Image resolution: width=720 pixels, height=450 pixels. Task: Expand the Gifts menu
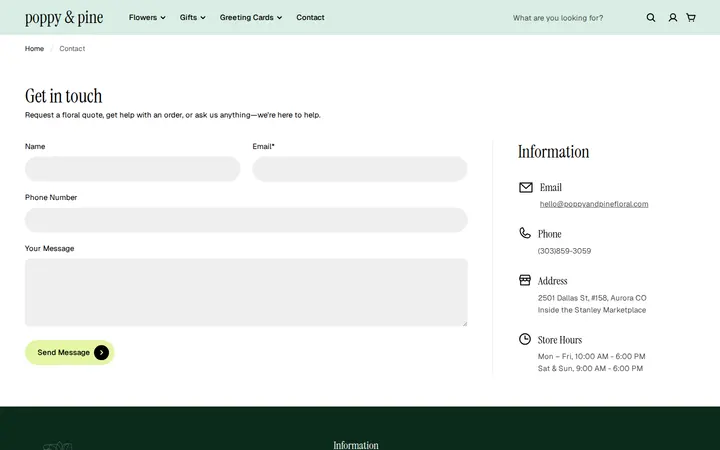(192, 17)
